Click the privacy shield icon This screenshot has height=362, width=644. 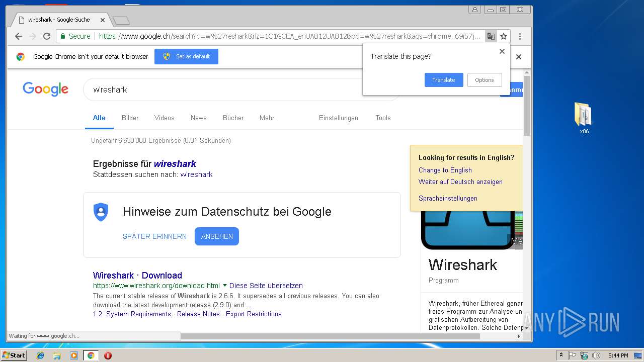pyautogui.click(x=101, y=212)
